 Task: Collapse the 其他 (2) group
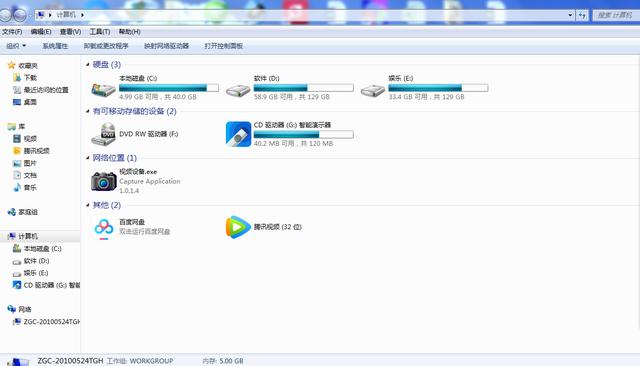[x=87, y=205]
